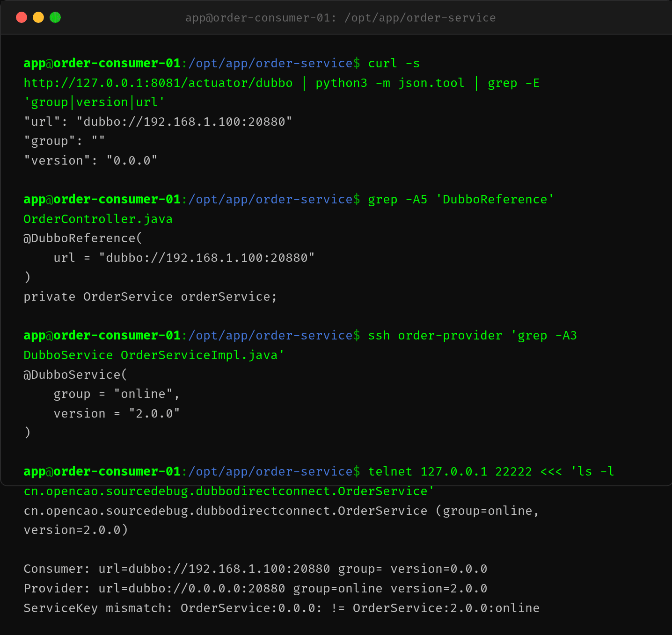This screenshot has height=635, width=672.
Task: Select the "group": "" output line
Action: 65,141
